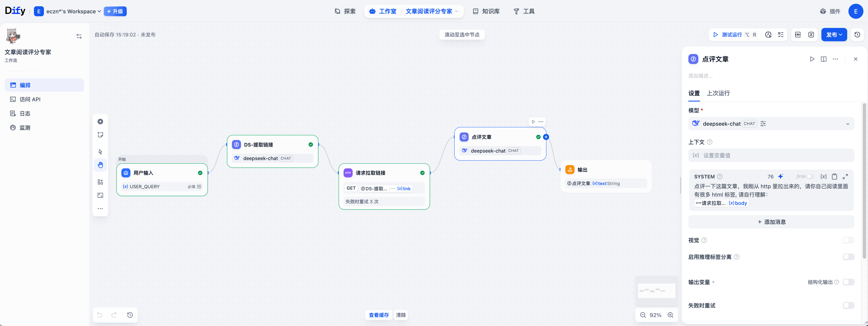
Task: Run this step in 点评文章 panel
Action: pyautogui.click(x=812, y=59)
